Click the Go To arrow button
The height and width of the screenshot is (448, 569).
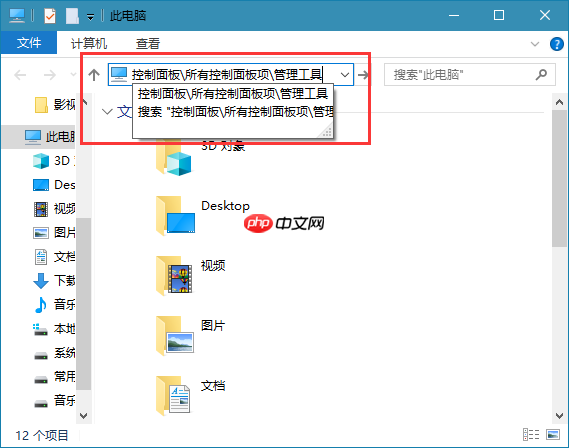click(x=363, y=75)
